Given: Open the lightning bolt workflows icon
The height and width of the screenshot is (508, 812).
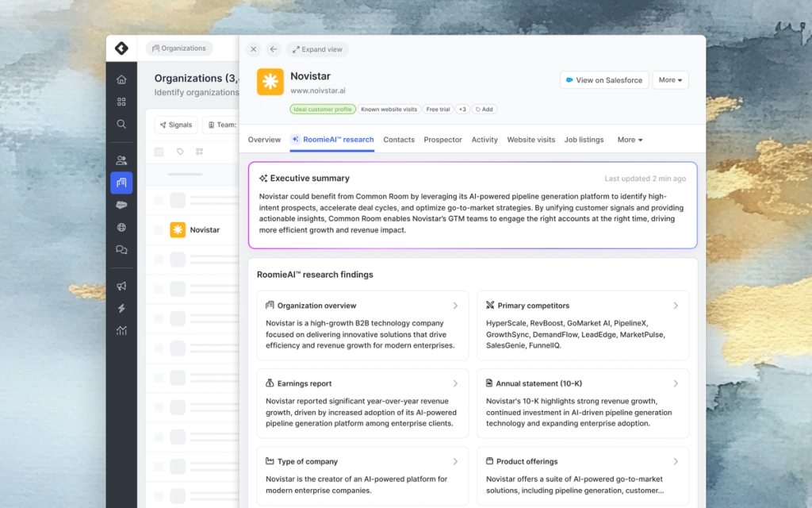Looking at the screenshot, I should [x=121, y=309].
